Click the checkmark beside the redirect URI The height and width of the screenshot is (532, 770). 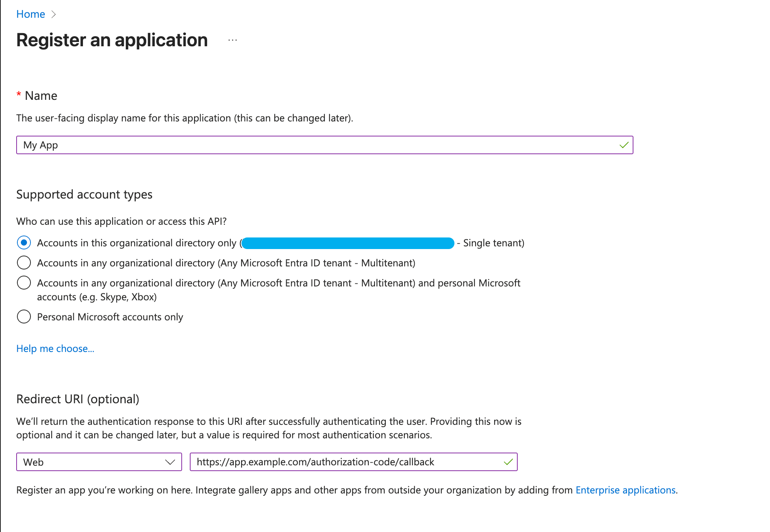[508, 462]
